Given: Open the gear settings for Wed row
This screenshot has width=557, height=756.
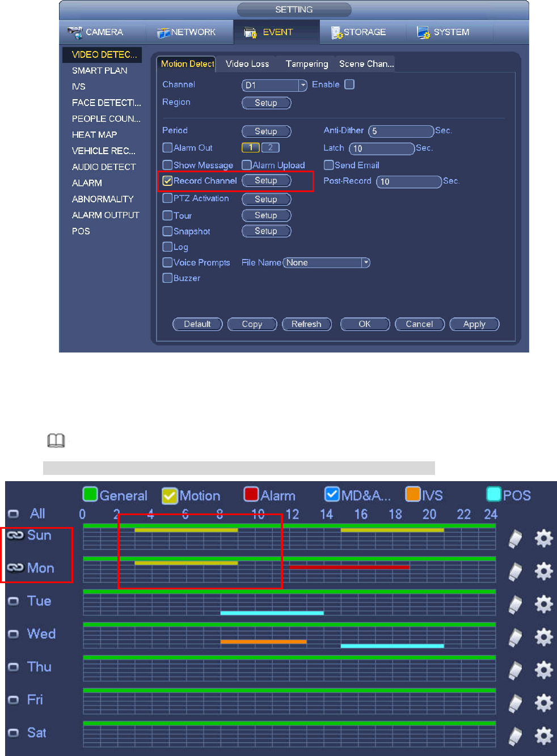Looking at the screenshot, I should (543, 637).
